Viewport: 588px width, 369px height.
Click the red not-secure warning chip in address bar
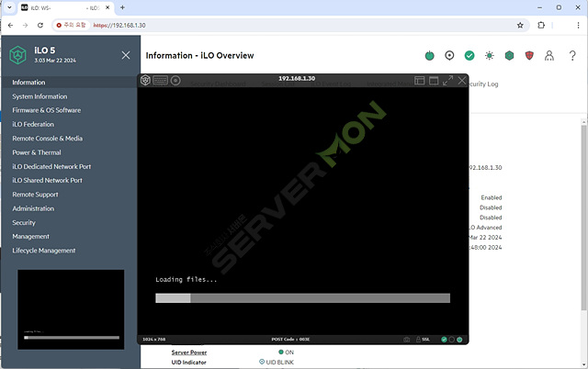tap(71, 25)
